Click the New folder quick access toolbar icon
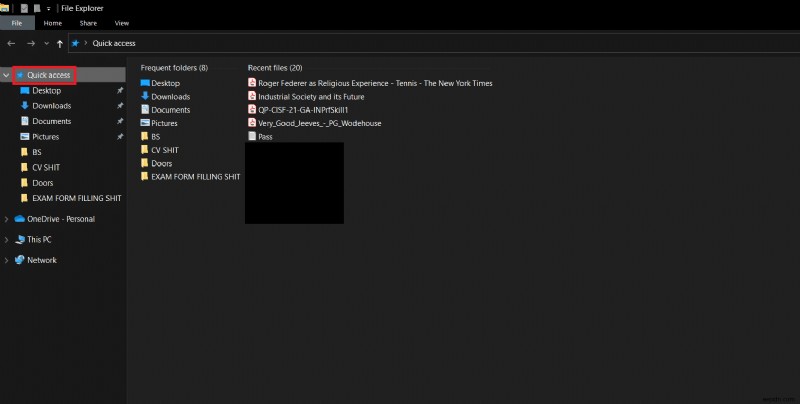800x404 pixels. point(37,8)
